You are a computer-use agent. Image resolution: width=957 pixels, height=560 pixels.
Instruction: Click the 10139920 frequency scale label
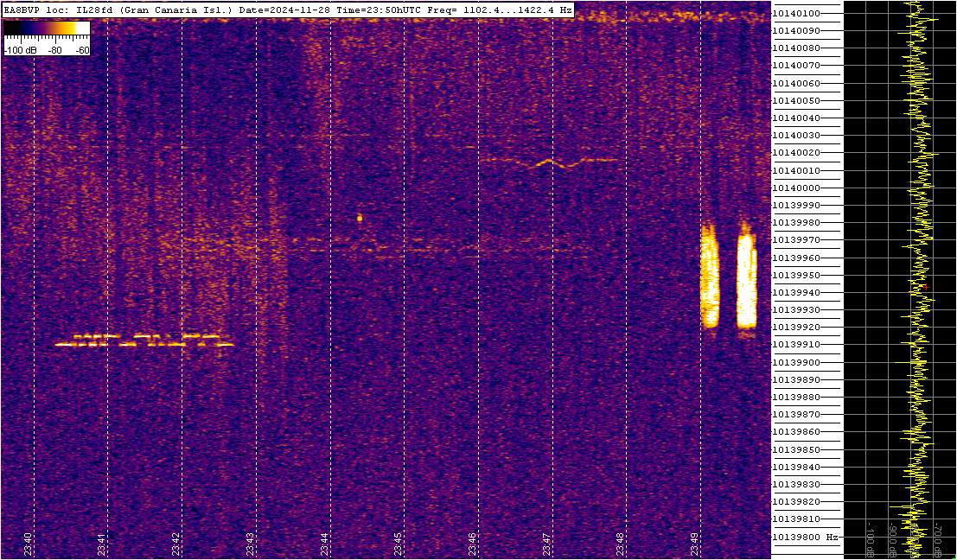796,327
